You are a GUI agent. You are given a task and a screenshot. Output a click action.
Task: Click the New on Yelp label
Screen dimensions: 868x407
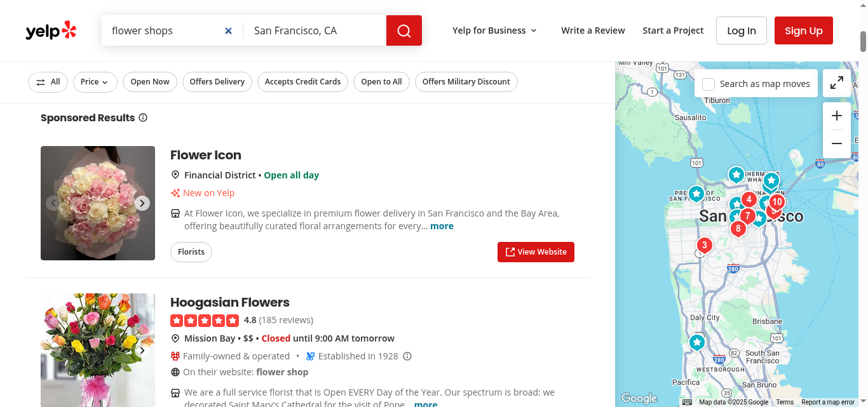tap(209, 193)
